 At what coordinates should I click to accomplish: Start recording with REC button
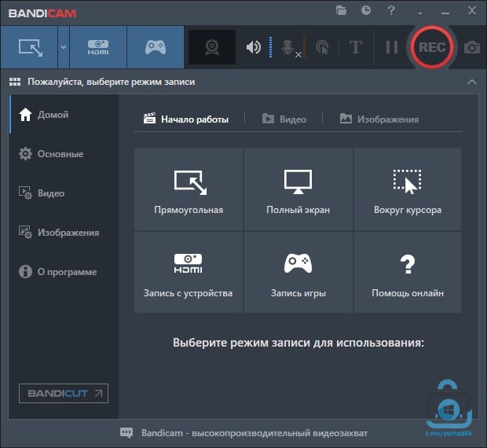point(432,47)
